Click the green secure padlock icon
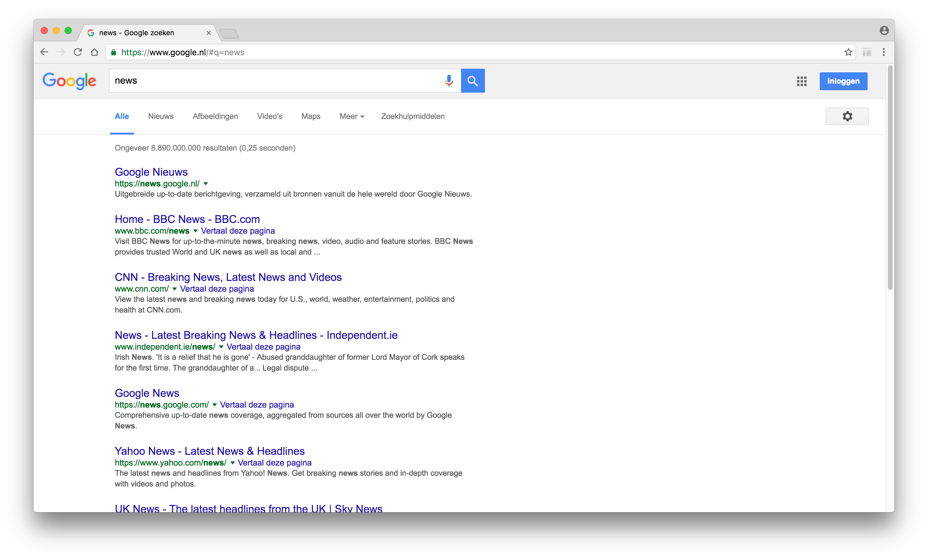The height and width of the screenshot is (560, 928). (x=113, y=52)
